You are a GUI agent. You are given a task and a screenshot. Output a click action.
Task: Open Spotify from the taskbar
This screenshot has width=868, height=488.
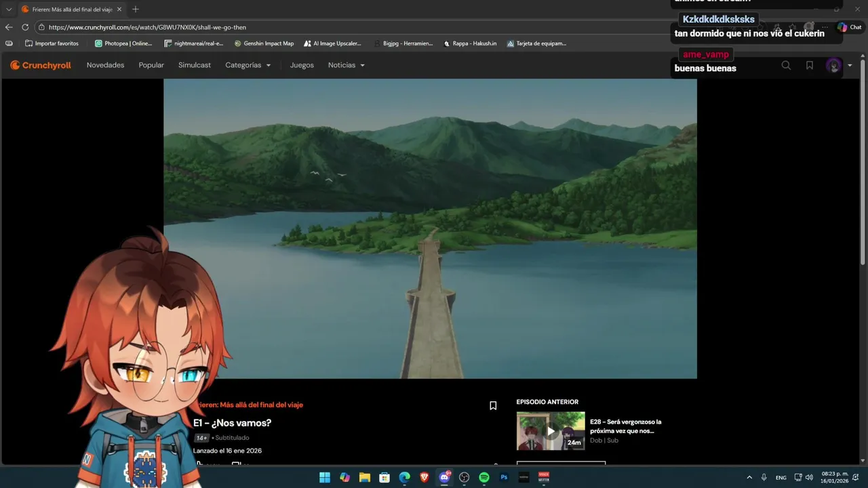[484, 477]
